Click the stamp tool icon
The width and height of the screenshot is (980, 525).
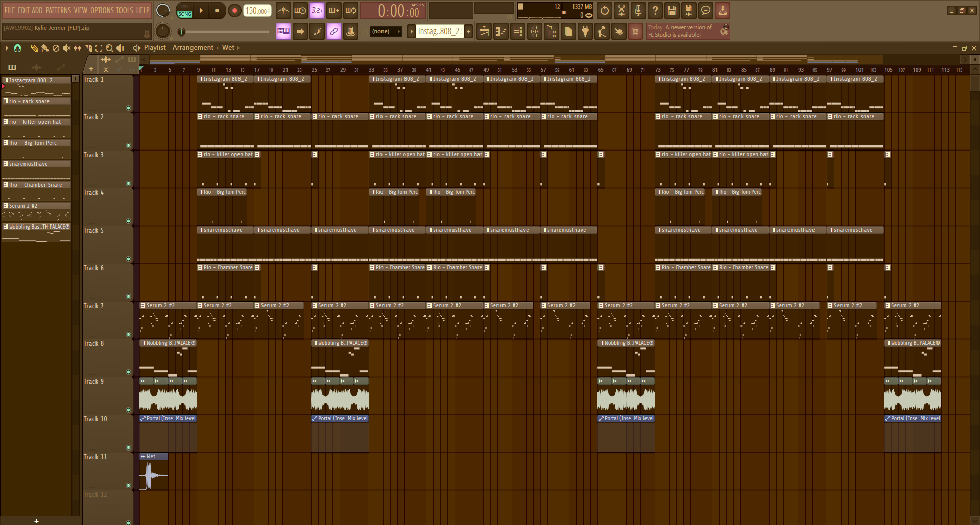pos(351,32)
